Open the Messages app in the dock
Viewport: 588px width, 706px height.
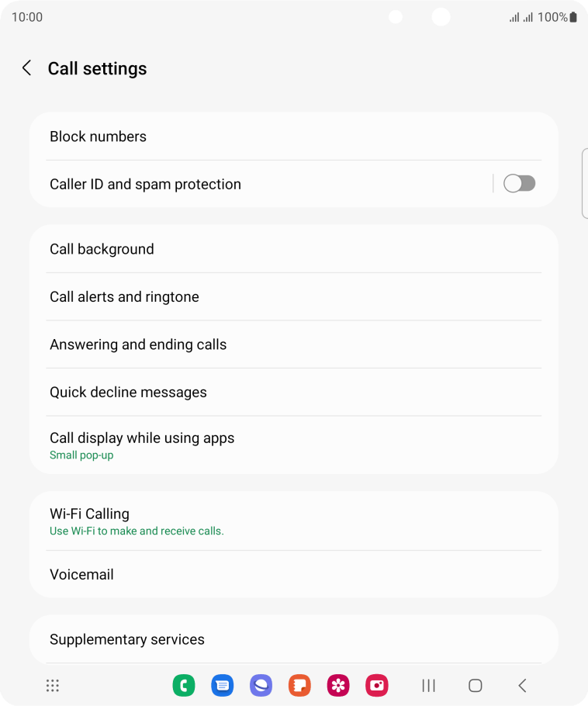(223, 685)
